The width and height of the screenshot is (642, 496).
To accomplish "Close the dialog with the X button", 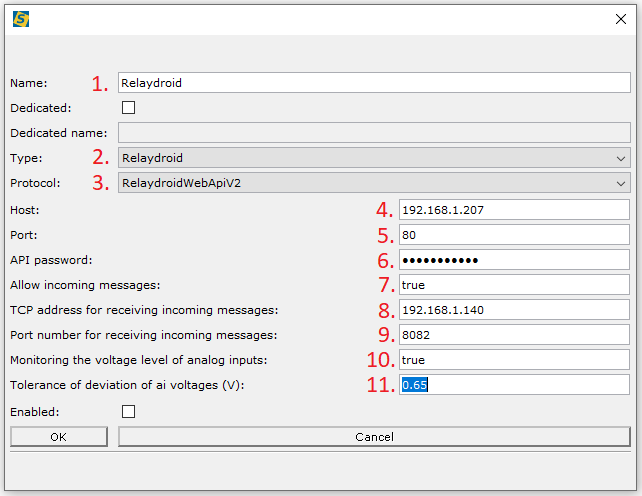I will pos(620,19).
